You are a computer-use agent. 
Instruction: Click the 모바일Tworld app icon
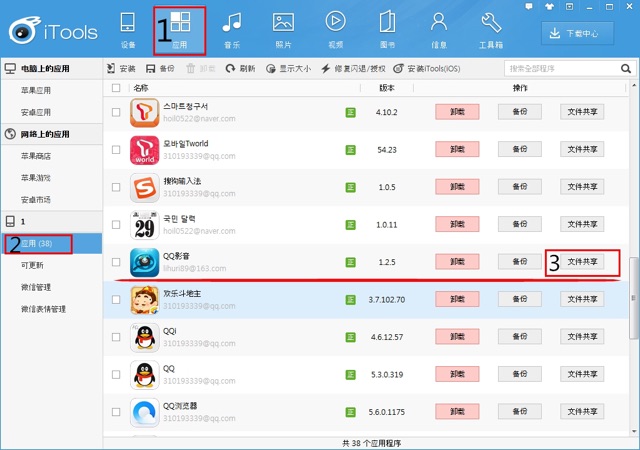click(144, 150)
